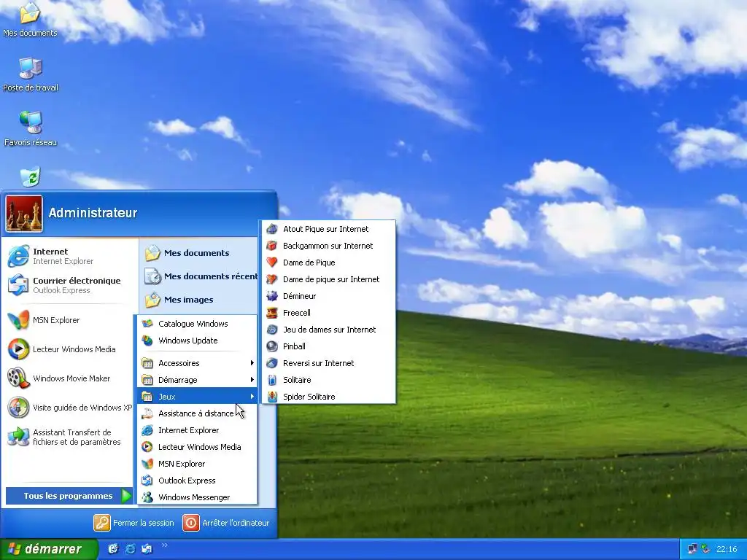Screen dimensions: 747x560
Task: Select Poste de travail desktop icon
Action: click(x=31, y=75)
